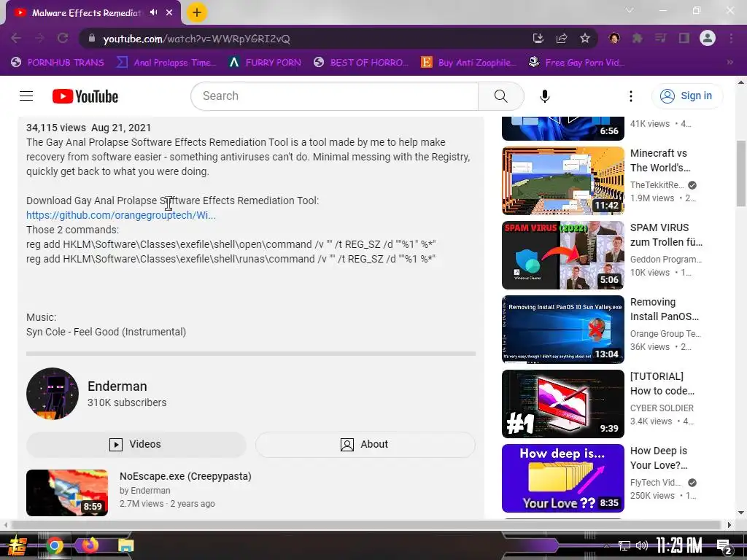Play the Minecraft vs The World's thumbnail
Screen dimensions: 747x560
(563, 181)
